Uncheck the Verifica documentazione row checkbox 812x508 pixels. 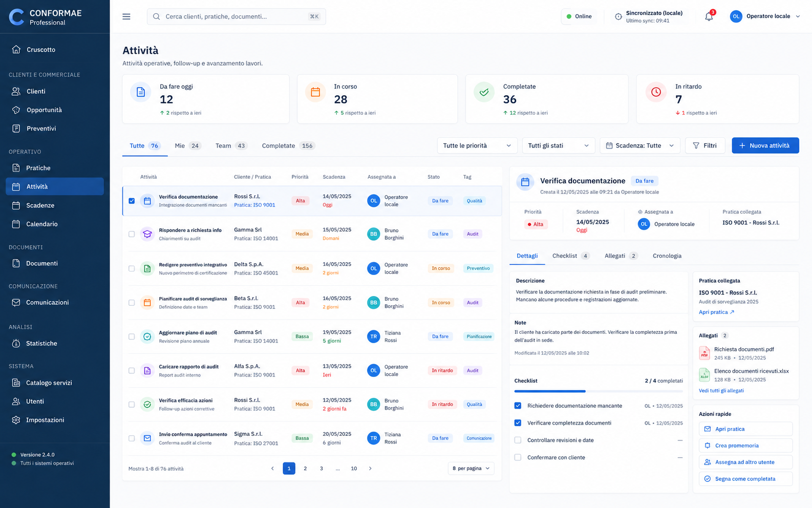pos(132,201)
